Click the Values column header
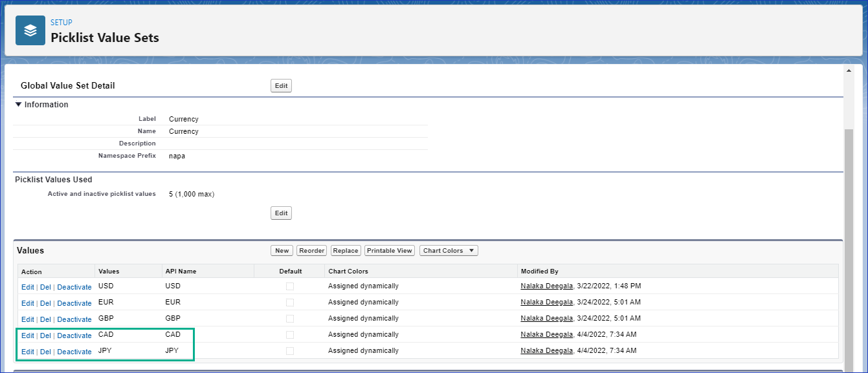The height and width of the screenshot is (373, 868). pyautogui.click(x=109, y=272)
